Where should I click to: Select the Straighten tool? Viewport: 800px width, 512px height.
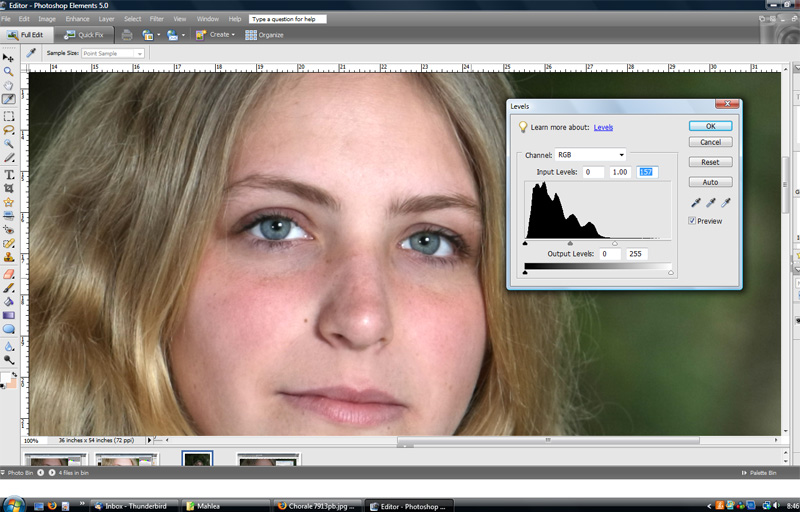point(8,216)
